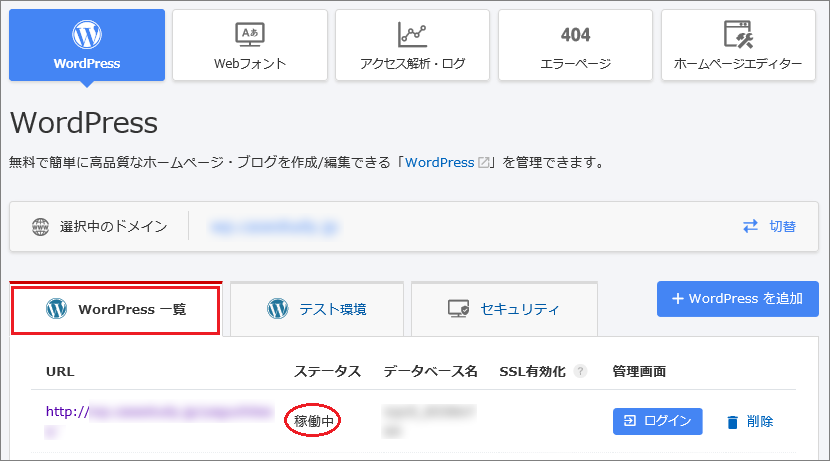Open the WordPress top navigation card

(87, 45)
